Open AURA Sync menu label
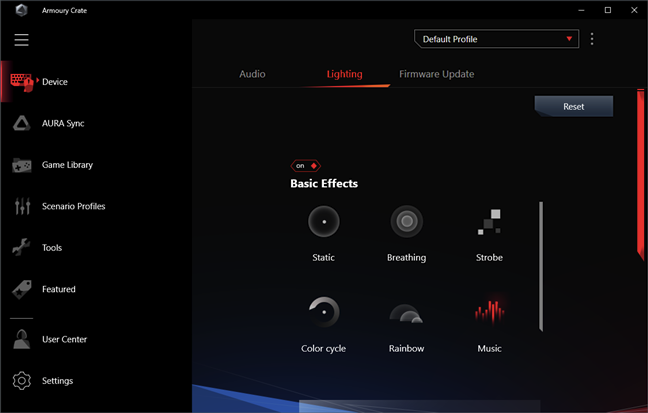The height and width of the screenshot is (413, 648). click(x=63, y=124)
